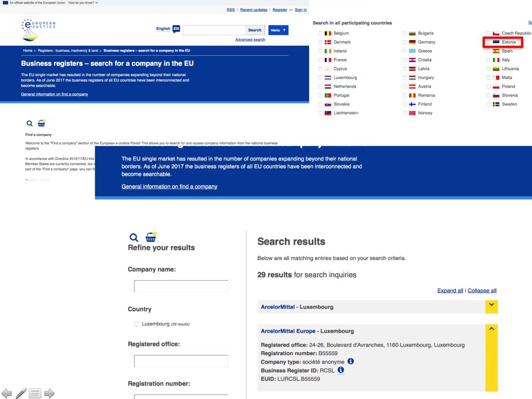
Task: Focus the header search input field
Action: (214, 30)
